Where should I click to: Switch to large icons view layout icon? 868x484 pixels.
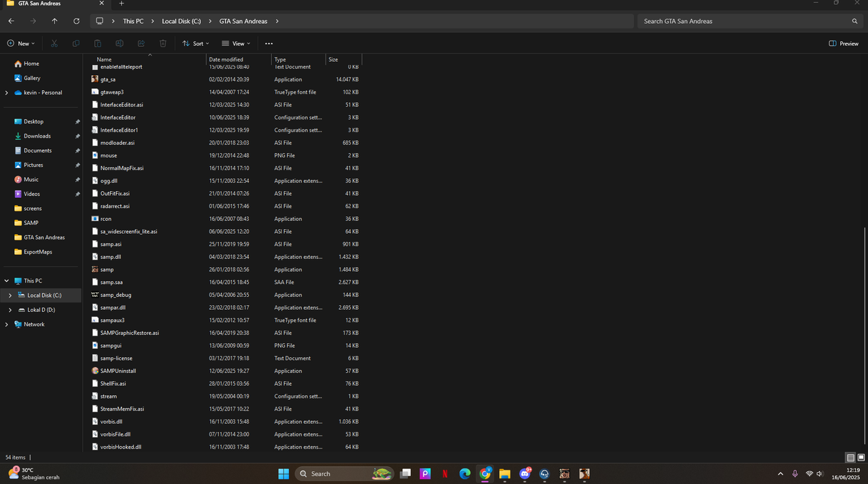tap(861, 458)
